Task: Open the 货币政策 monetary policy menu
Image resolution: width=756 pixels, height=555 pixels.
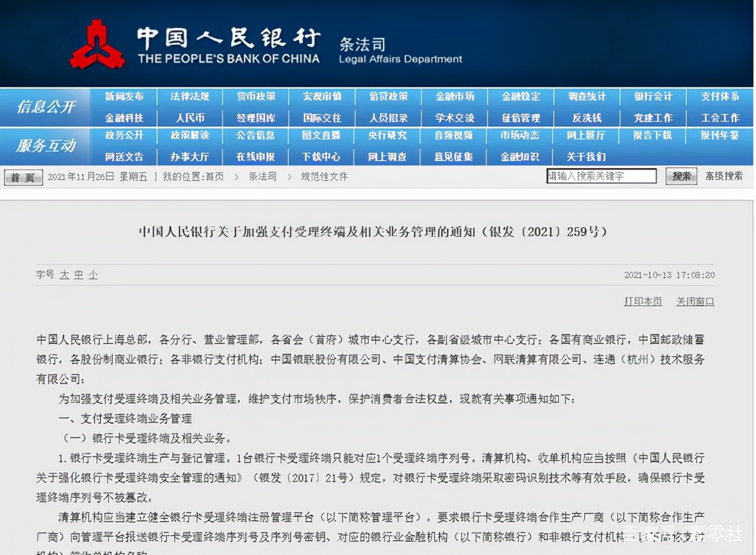Action: coord(255,97)
